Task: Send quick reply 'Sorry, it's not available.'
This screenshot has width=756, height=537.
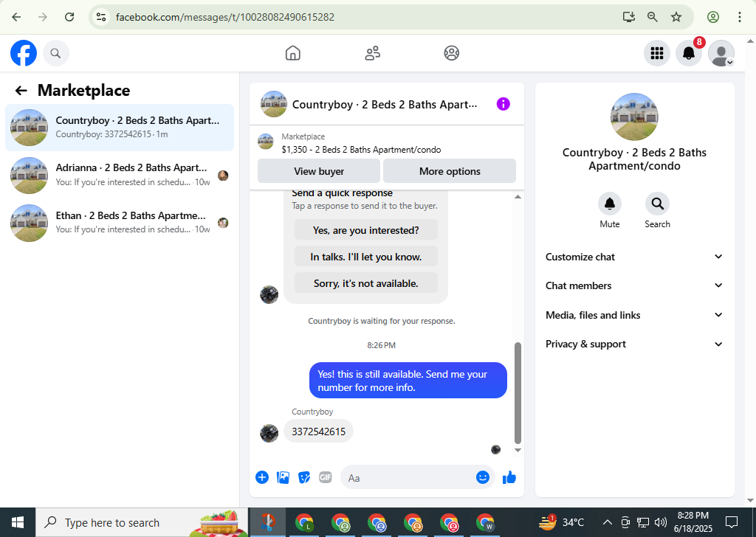Action: (366, 283)
